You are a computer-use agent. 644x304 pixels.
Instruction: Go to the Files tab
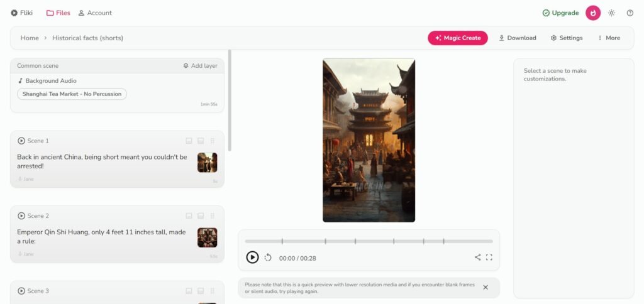click(58, 13)
